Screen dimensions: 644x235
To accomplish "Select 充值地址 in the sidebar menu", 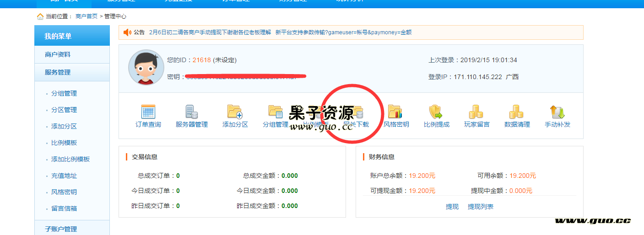I will [64, 176].
